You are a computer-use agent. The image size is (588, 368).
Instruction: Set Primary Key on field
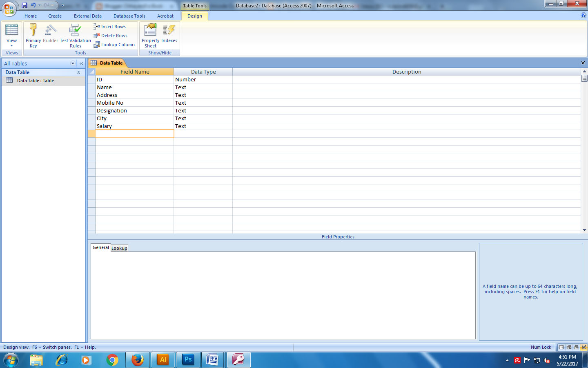tap(33, 36)
